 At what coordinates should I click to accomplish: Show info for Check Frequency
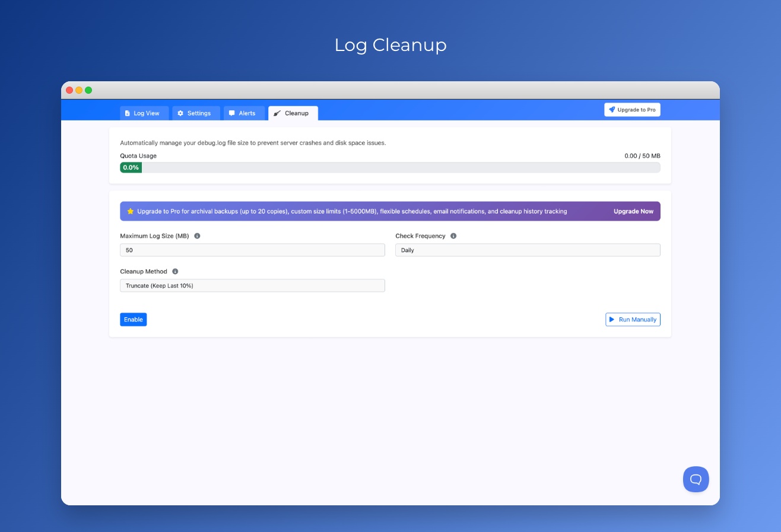pos(453,236)
